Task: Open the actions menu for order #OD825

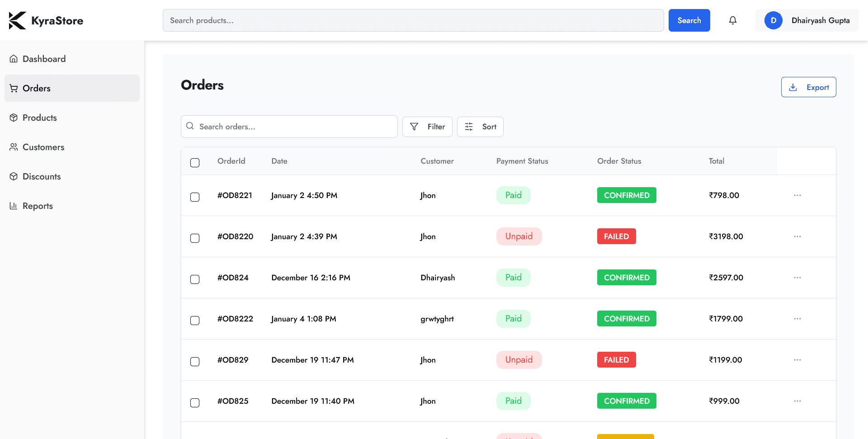Action: pyautogui.click(x=797, y=401)
